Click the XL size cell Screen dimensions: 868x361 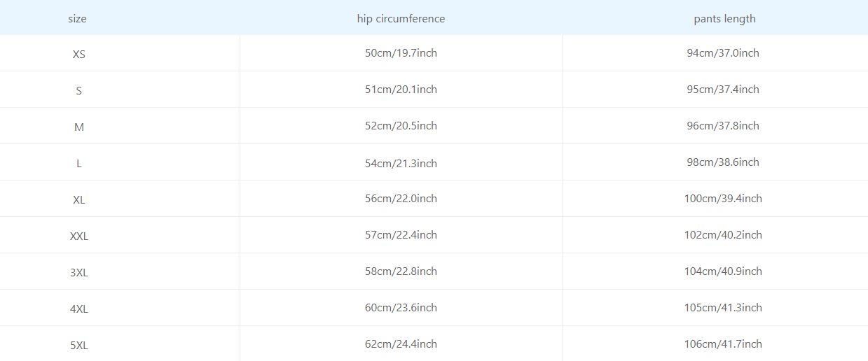point(79,199)
